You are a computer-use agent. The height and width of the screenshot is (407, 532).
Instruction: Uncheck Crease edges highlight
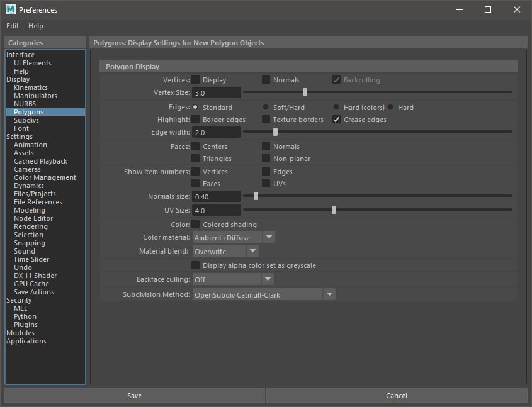click(336, 120)
